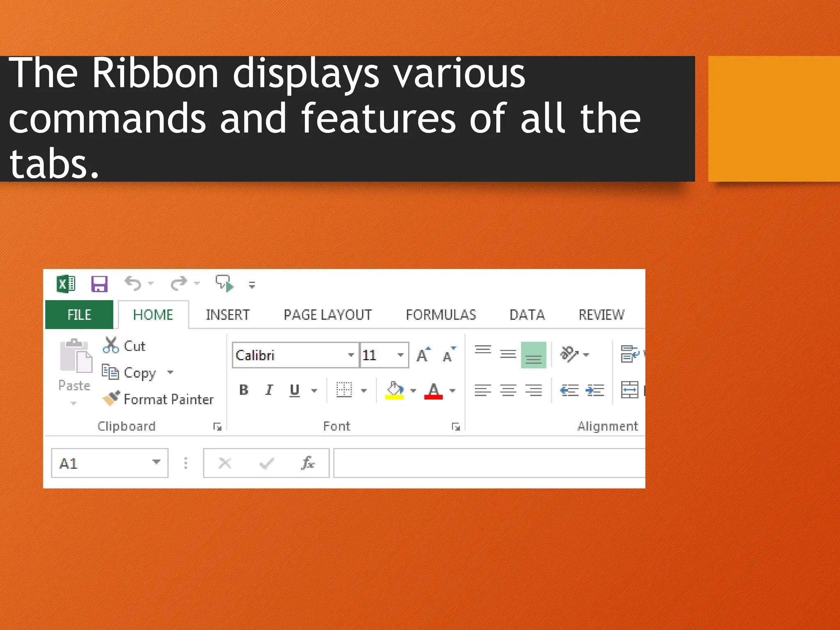This screenshot has height=630, width=840.
Task: Toggle italic formatting
Action: pos(269,390)
